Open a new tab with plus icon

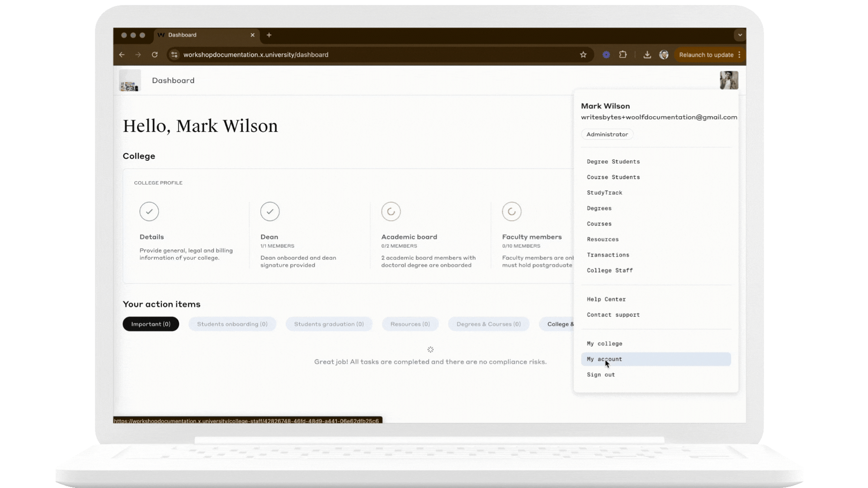(x=269, y=35)
